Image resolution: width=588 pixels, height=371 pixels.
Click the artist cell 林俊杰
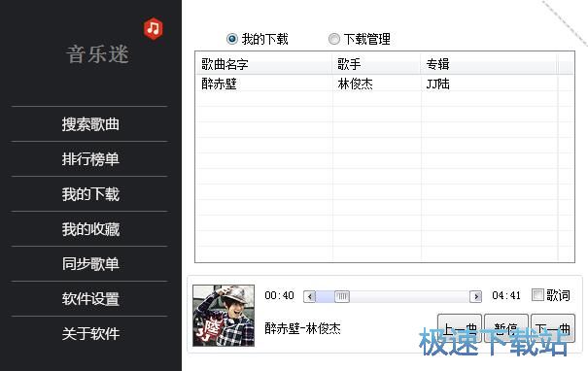[355, 84]
